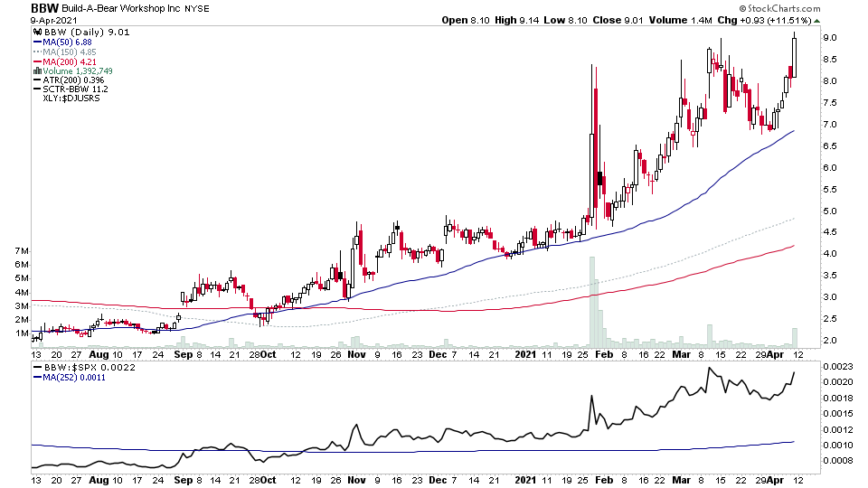Viewport: 868px width, 488px height.
Task: Click the 1M volume axis label
Action: [x=22, y=333]
